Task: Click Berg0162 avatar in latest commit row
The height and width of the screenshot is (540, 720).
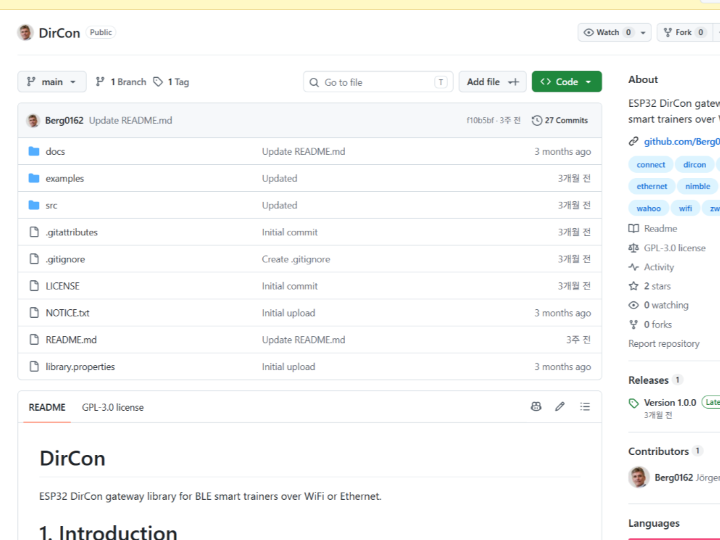Action: (33, 120)
